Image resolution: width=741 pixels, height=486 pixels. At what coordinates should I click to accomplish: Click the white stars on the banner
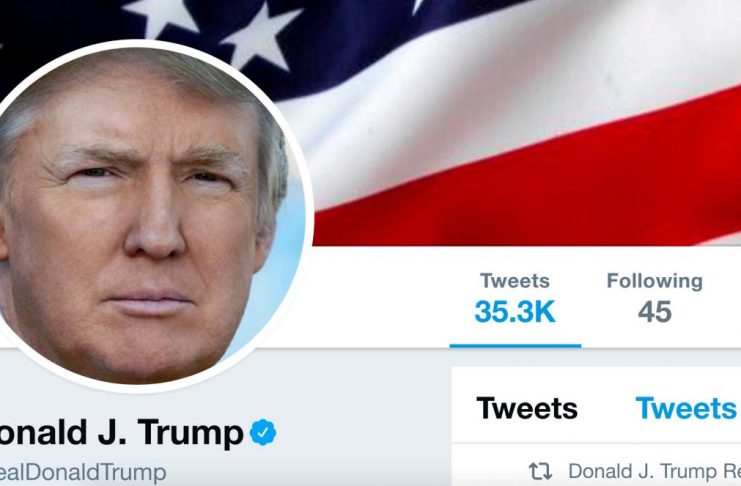[x=213, y=33]
